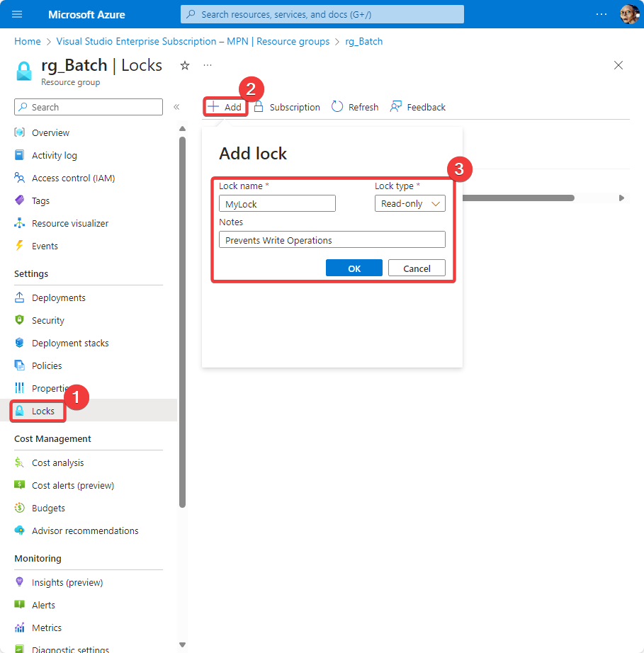Open Deployment stacks from the sidebar
This screenshot has width=644, height=653.
click(70, 343)
